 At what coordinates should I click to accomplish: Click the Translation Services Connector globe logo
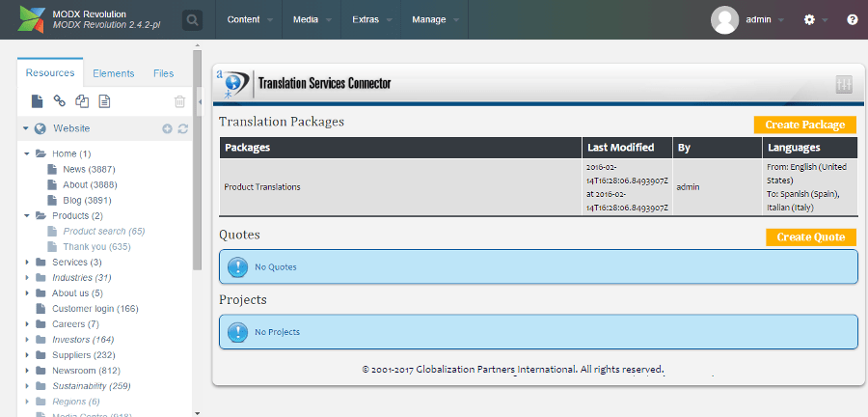click(x=232, y=84)
